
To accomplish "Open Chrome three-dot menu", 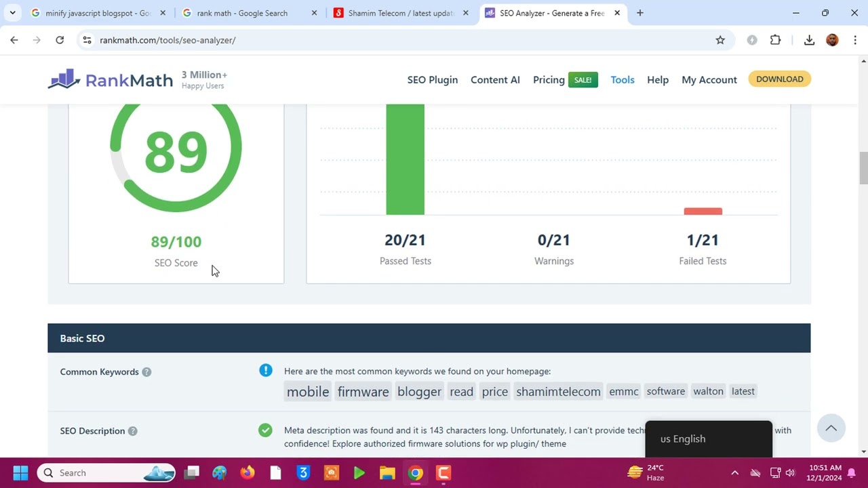I will 854,40.
